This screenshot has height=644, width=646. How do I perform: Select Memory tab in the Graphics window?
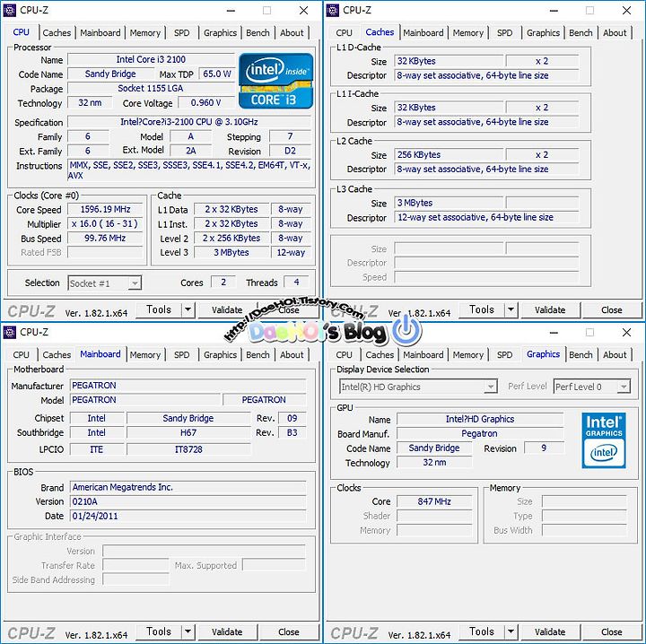pyautogui.click(x=468, y=354)
